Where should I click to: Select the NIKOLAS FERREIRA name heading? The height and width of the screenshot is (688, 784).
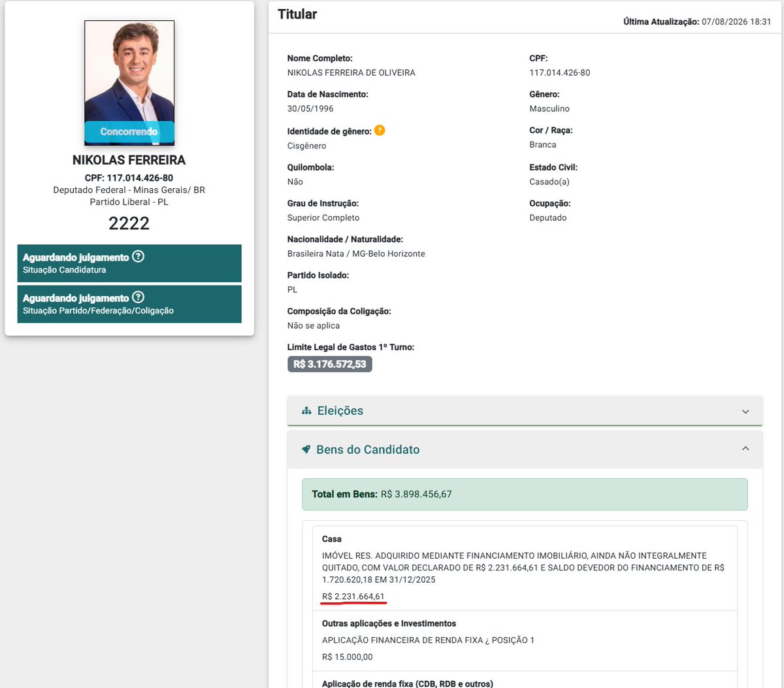129,160
